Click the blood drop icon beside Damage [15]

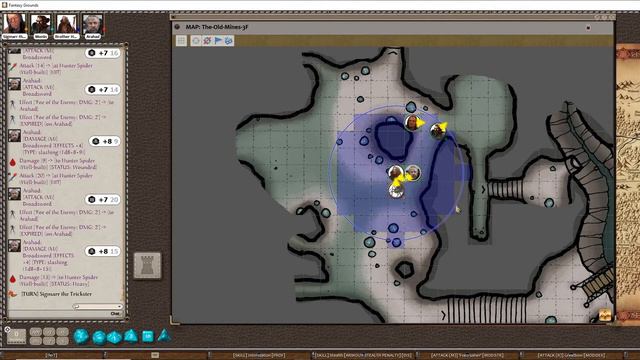[13, 279]
